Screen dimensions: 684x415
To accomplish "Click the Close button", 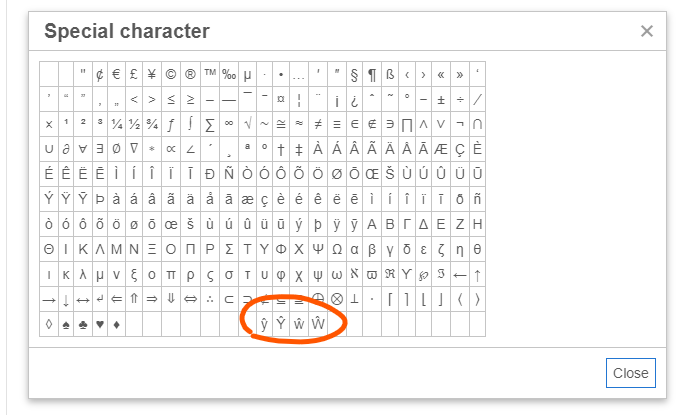I will pos(630,373).
